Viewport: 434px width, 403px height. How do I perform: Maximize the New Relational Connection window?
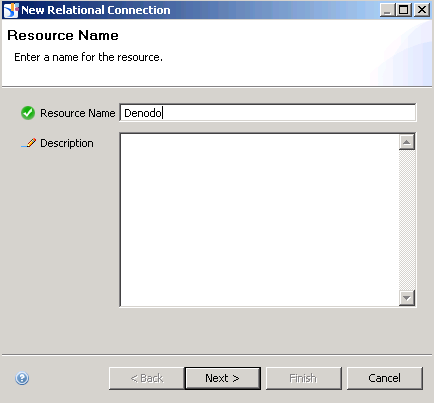point(403,10)
